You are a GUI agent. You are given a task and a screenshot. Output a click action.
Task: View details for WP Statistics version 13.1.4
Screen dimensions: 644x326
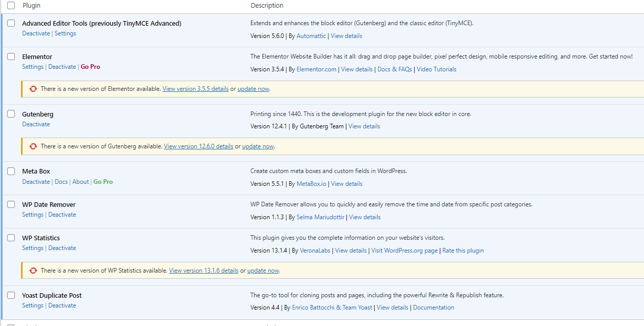tap(351, 251)
